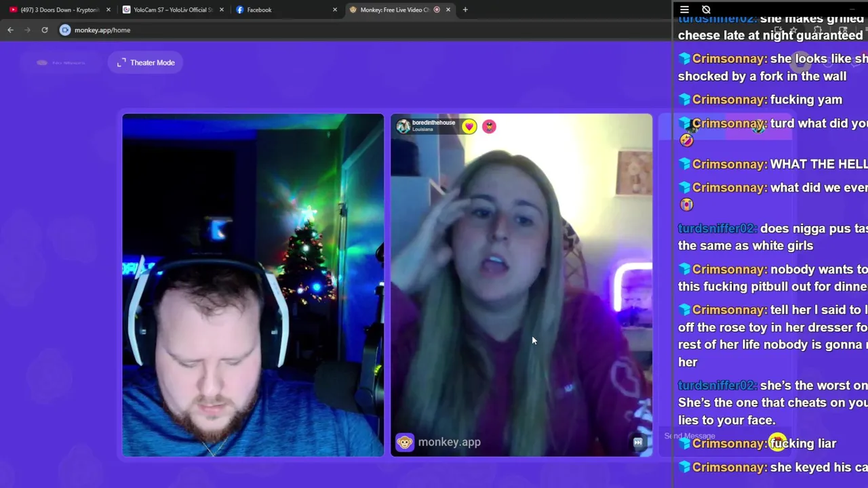Open a new browser tab
868x488 pixels.
465,9
